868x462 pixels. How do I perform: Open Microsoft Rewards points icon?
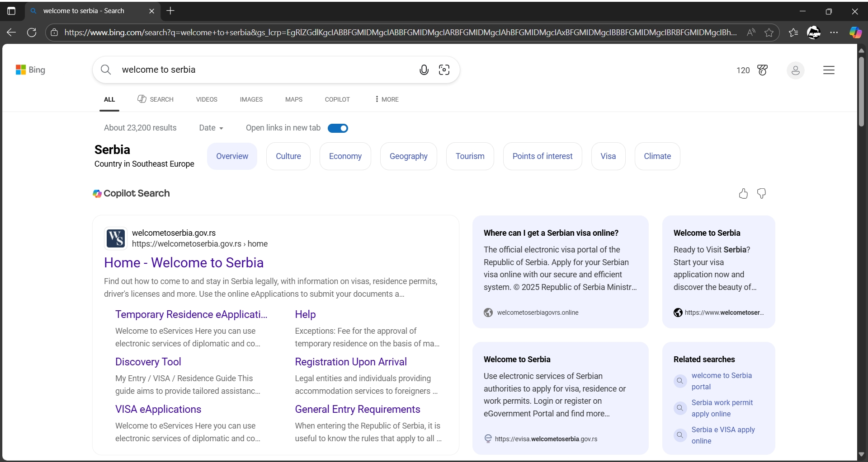point(762,70)
